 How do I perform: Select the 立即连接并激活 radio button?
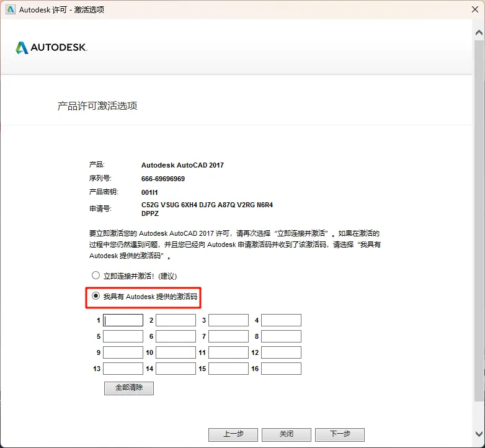pyautogui.click(x=96, y=275)
